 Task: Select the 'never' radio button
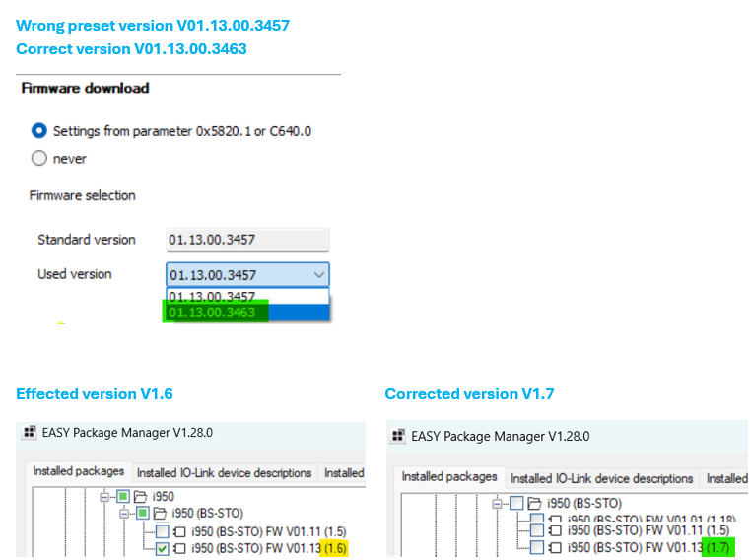pyautogui.click(x=39, y=158)
